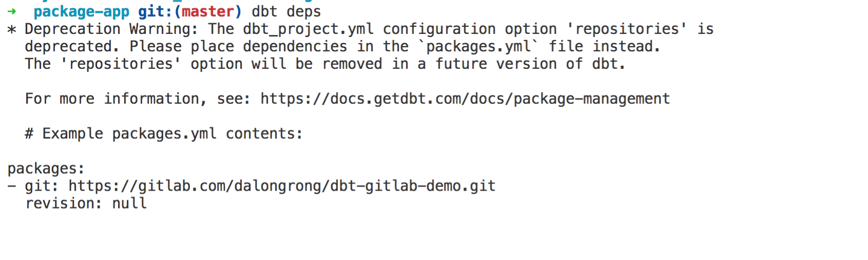Click the green prompt arrow
This screenshot has width=868, height=260.
tap(12, 11)
